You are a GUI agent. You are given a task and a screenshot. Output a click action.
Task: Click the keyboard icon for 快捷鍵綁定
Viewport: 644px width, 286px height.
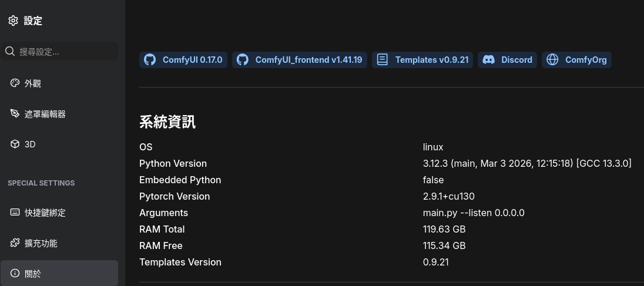tap(15, 212)
